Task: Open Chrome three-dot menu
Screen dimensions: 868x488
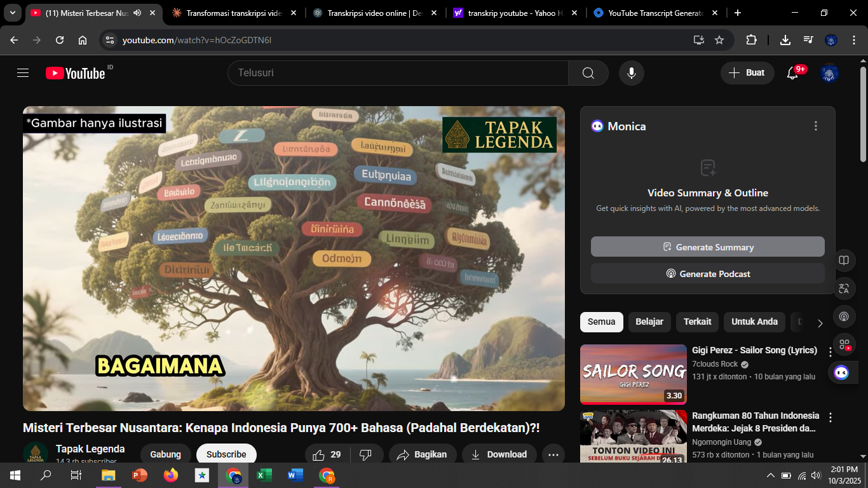Action: tap(853, 40)
